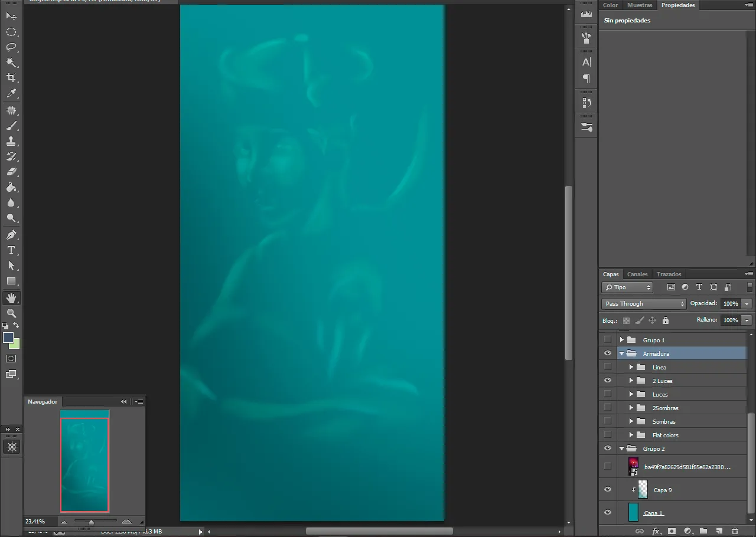Expand the Grupo 1 folder
The width and height of the screenshot is (756, 537).
621,340
